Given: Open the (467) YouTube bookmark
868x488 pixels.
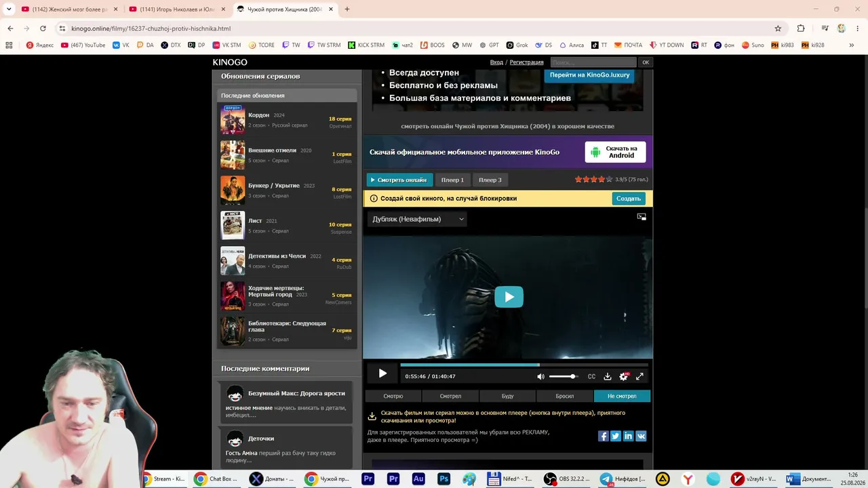Looking at the screenshot, I should (x=83, y=45).
